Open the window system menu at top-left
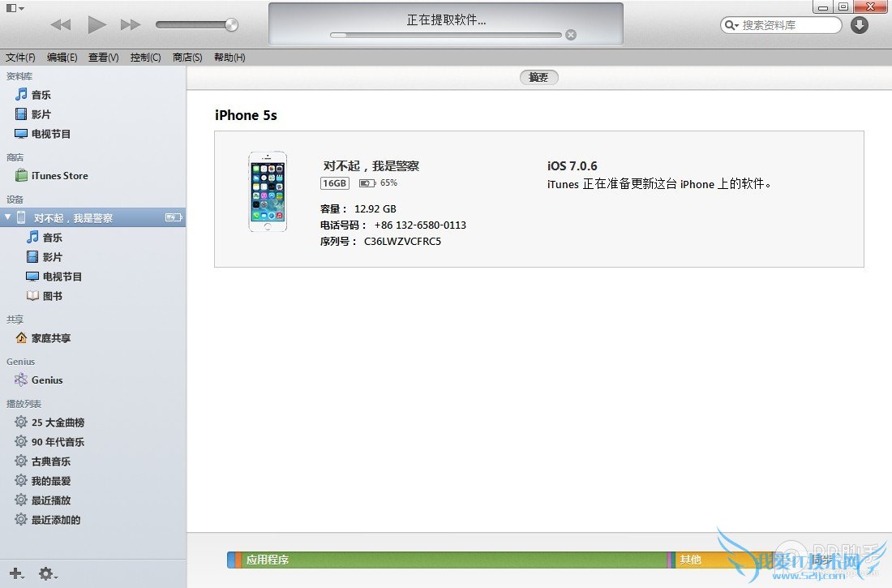The height and width of the screenshot is (588, 892). coord(11,6)
